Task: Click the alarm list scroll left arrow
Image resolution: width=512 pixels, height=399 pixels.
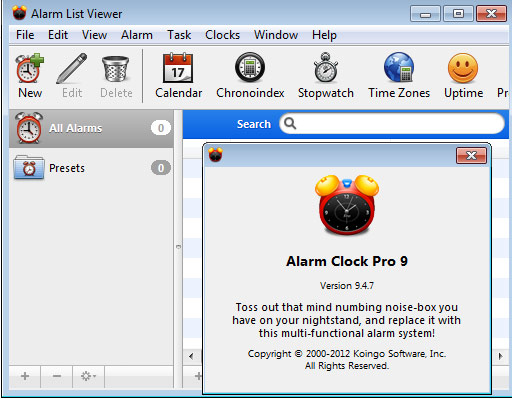Action: click(191, 356)
